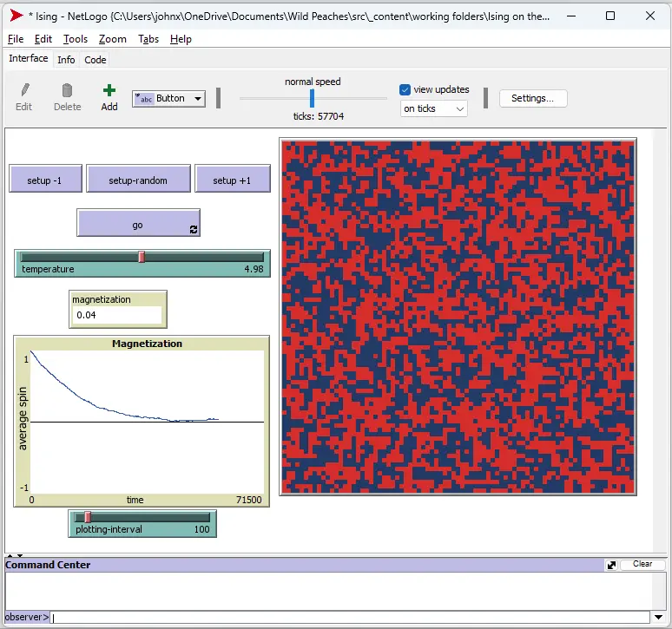672x629 pixels.
Task: Click the 'ticks: 57704' counter
Action: point(319,116)
